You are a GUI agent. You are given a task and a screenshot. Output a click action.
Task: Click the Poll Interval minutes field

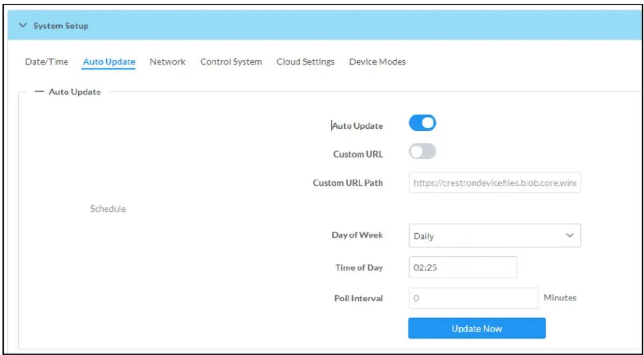[x=473, y=298]
